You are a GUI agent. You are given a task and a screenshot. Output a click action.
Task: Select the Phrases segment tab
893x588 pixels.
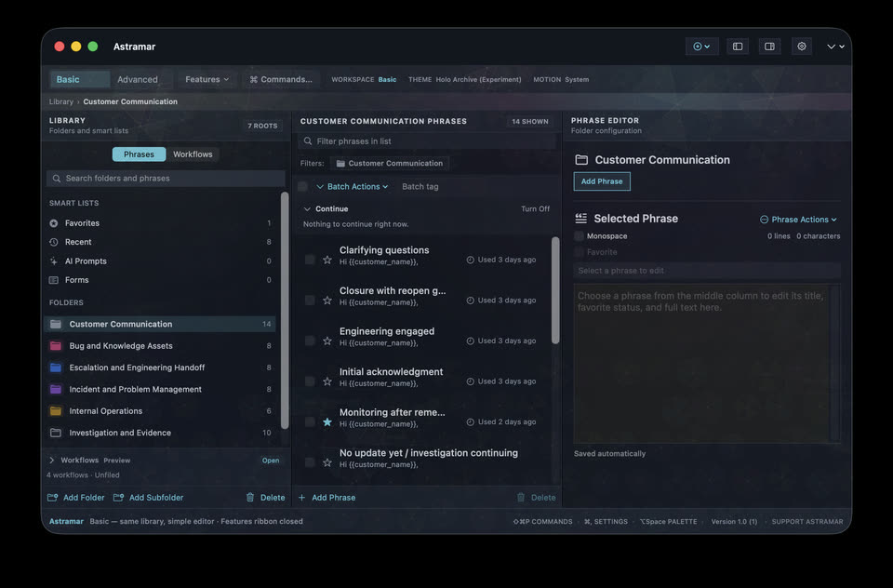[139, 154]
